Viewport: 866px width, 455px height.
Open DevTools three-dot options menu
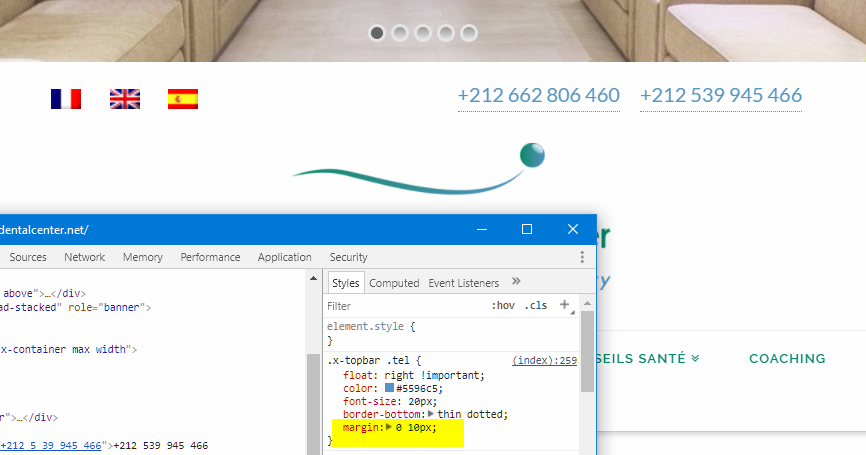[x=582, y=257]
